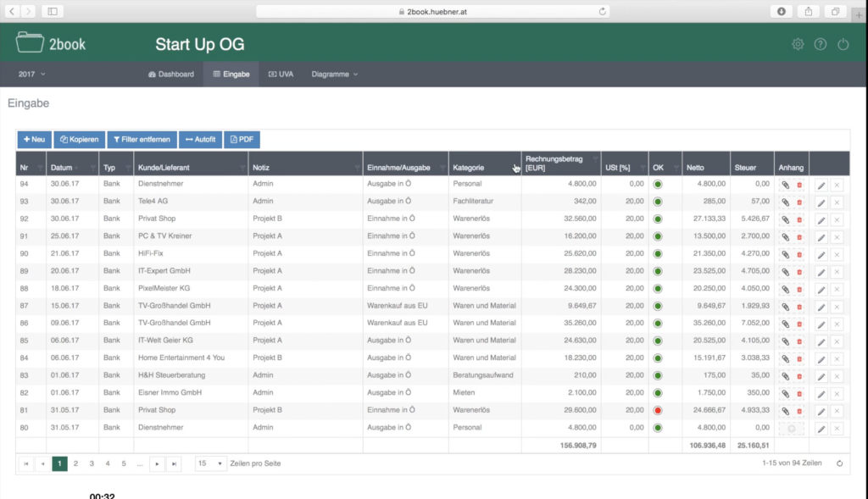Open attachment paperclip for row 92

(785, 219)
